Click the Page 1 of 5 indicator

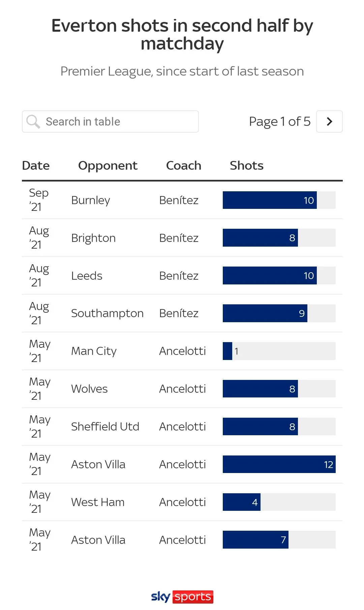tap(279, 121)
